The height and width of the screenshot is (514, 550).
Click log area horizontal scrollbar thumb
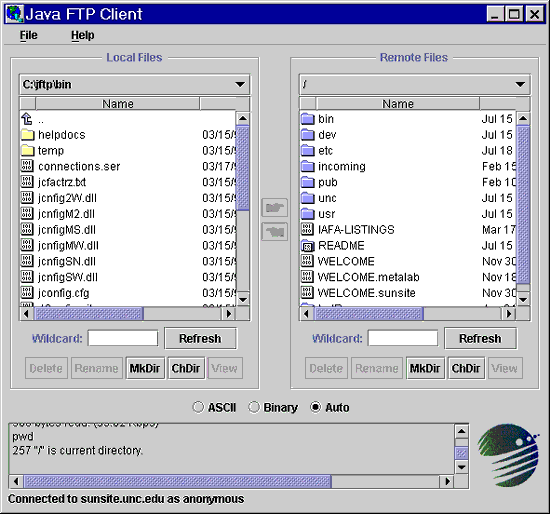click(177, 481)
